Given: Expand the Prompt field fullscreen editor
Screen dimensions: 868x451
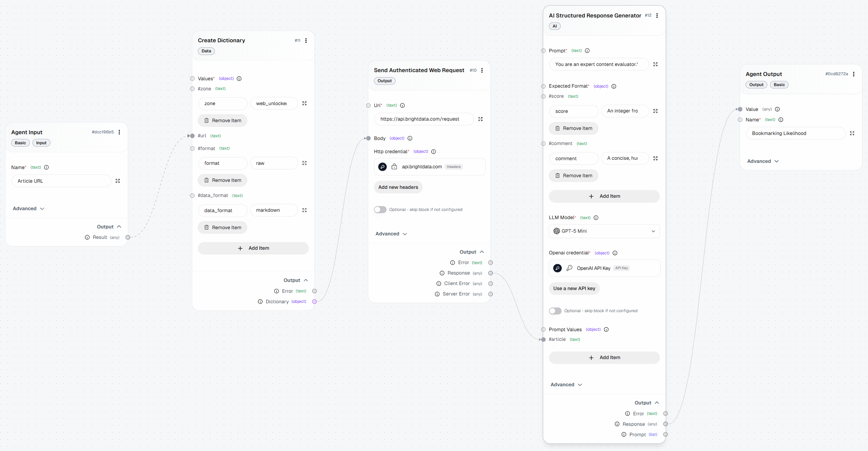Looking at the screenshot, I should [655, 64].
